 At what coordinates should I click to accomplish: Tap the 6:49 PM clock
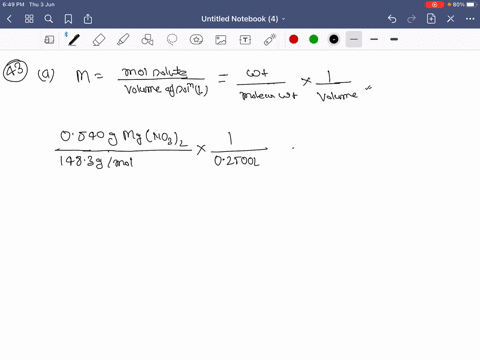point(13,4)
